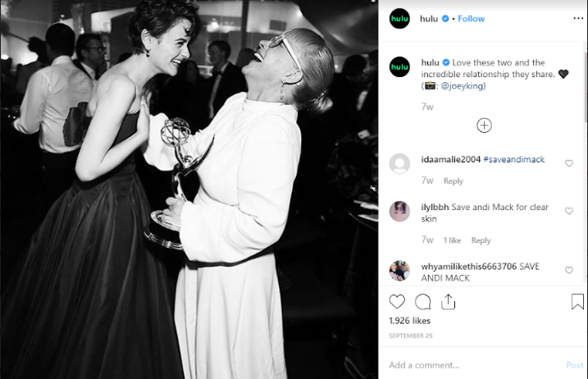Open idaamalie2004's profile picture
This screenshot has height=379, width=588.
point(399,162)
